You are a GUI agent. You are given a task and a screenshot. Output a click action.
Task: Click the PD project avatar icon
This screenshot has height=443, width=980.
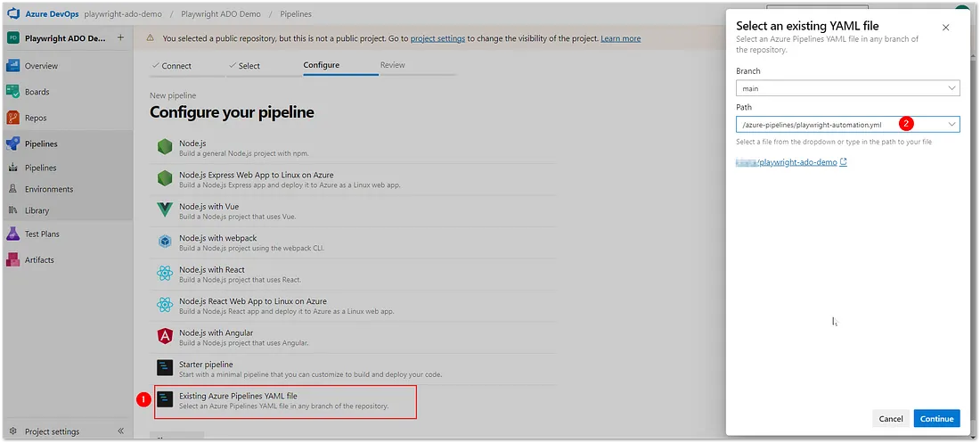point(12,38)
